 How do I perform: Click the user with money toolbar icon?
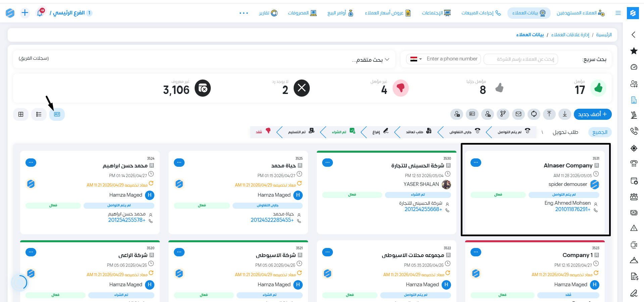point(487,114)
